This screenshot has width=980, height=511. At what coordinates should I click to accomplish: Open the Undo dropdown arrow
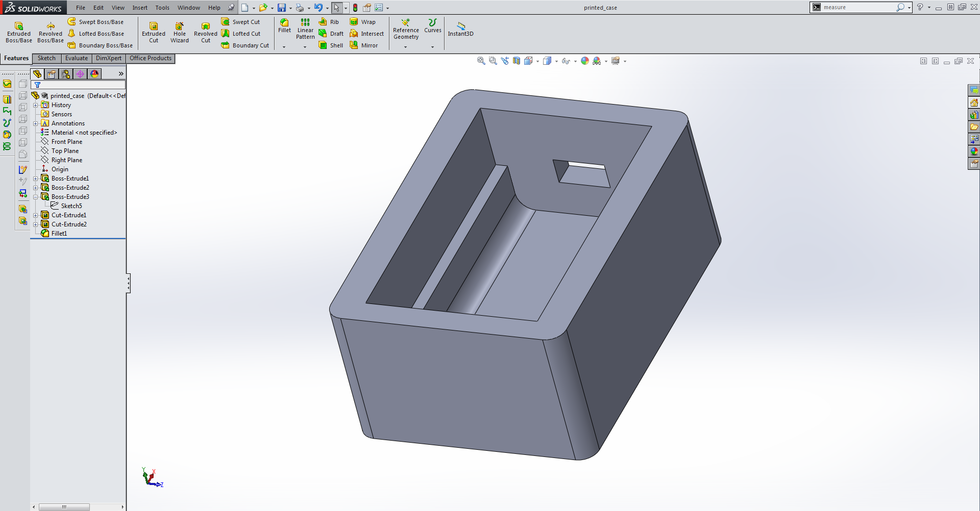tap(327, 8)
